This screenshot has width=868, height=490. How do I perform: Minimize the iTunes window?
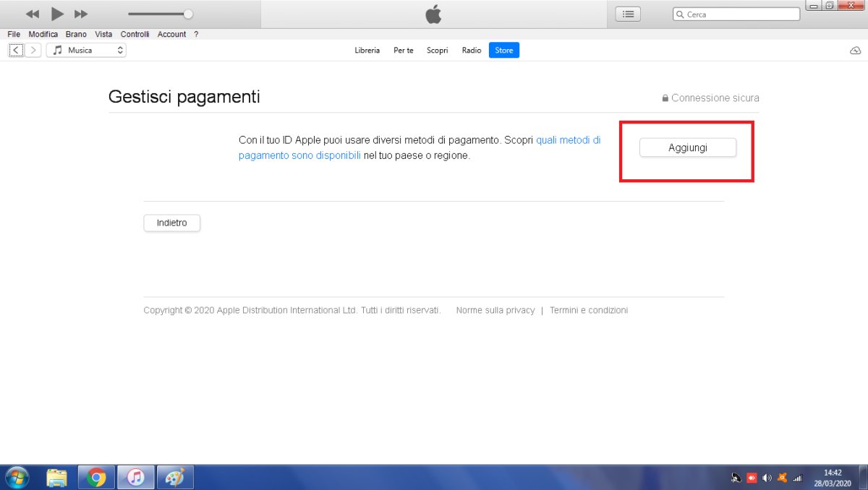(x=815, y=5)
